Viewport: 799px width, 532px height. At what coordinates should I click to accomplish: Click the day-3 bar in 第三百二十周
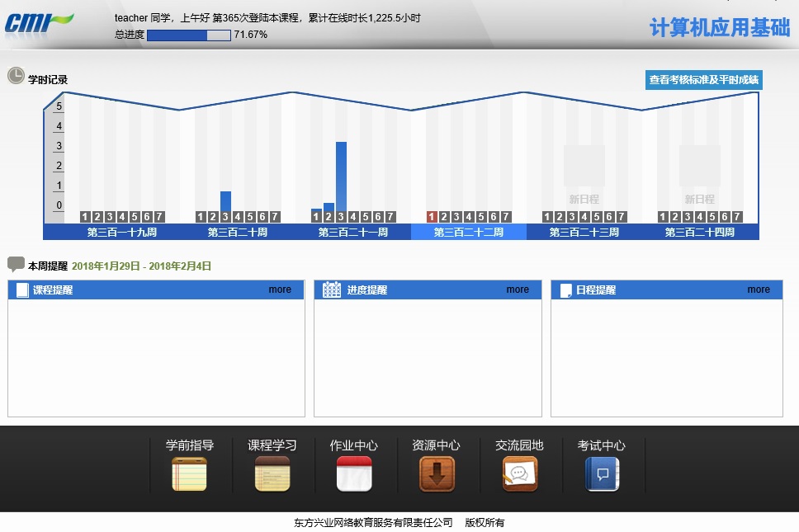[225, 201]
